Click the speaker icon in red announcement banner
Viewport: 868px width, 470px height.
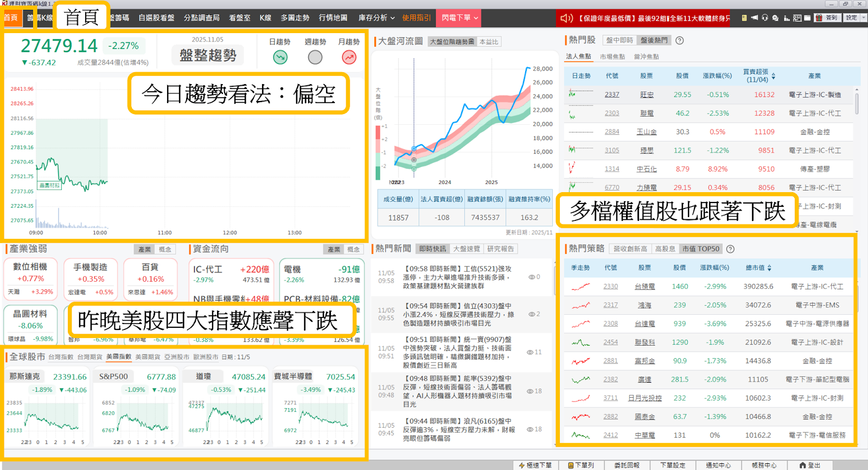[x=566, y=18]
